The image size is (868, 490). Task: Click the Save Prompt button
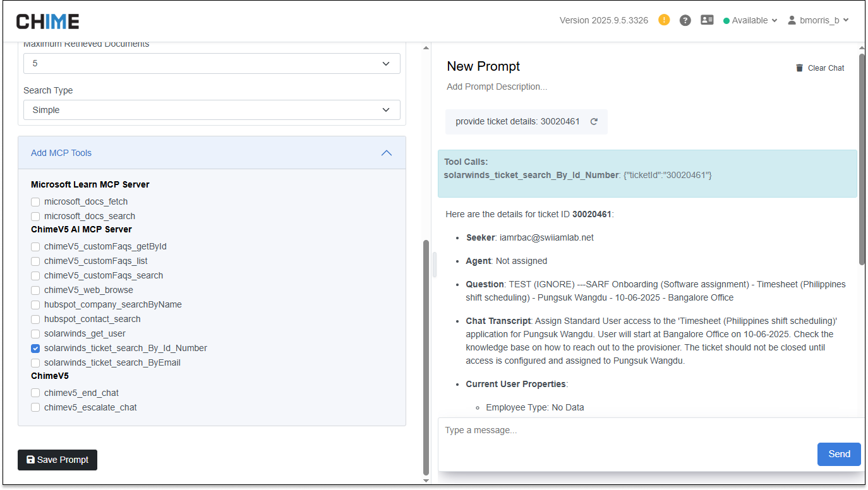(57, 460)
